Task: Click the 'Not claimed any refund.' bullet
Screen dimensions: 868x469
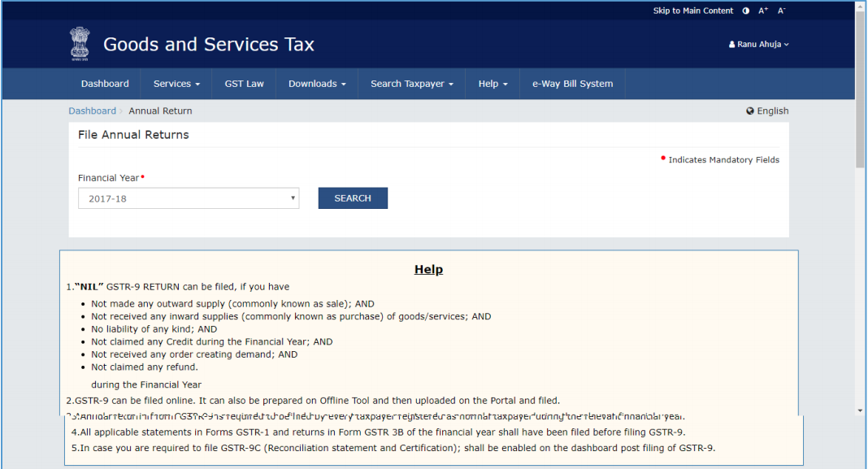Action: [x=145, y=367]
